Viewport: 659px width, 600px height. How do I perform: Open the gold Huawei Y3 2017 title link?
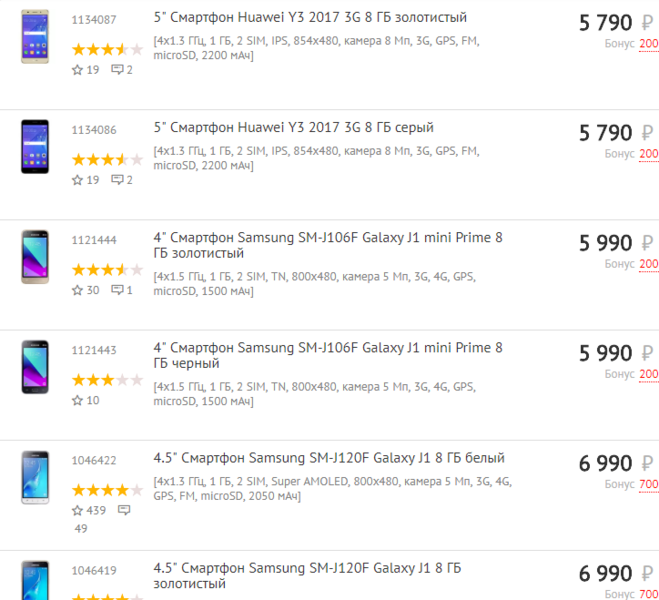310,18
